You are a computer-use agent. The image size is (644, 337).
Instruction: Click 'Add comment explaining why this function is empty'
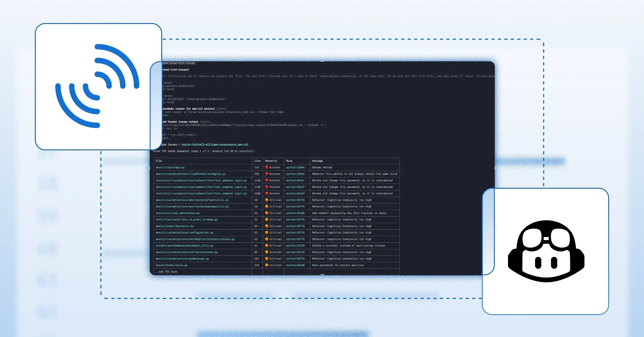(349, 213)
